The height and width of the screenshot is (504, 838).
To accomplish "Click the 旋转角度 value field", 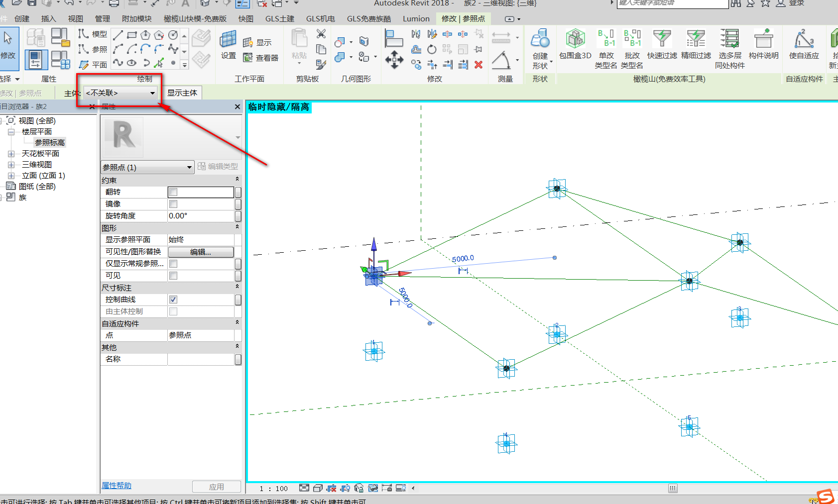I will [x=201, y=216].
